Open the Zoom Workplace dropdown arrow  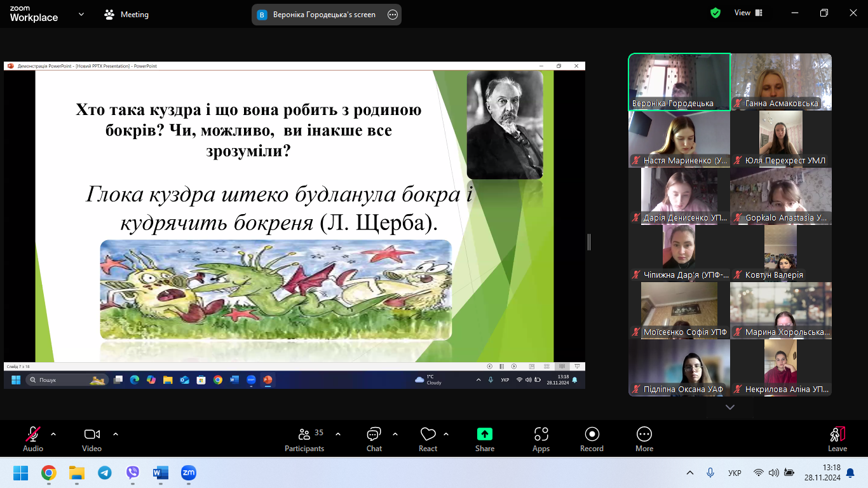81,14
